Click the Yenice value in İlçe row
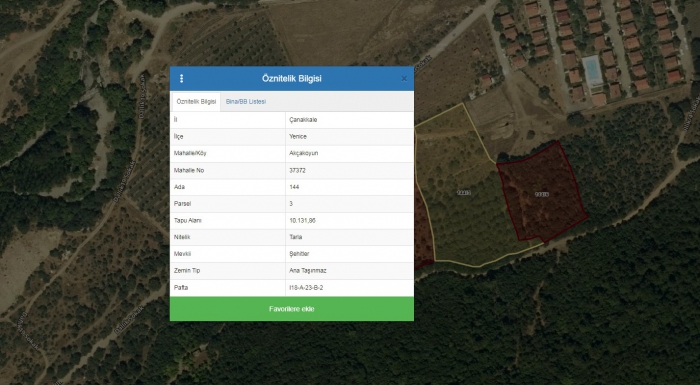 coord(298,137)
